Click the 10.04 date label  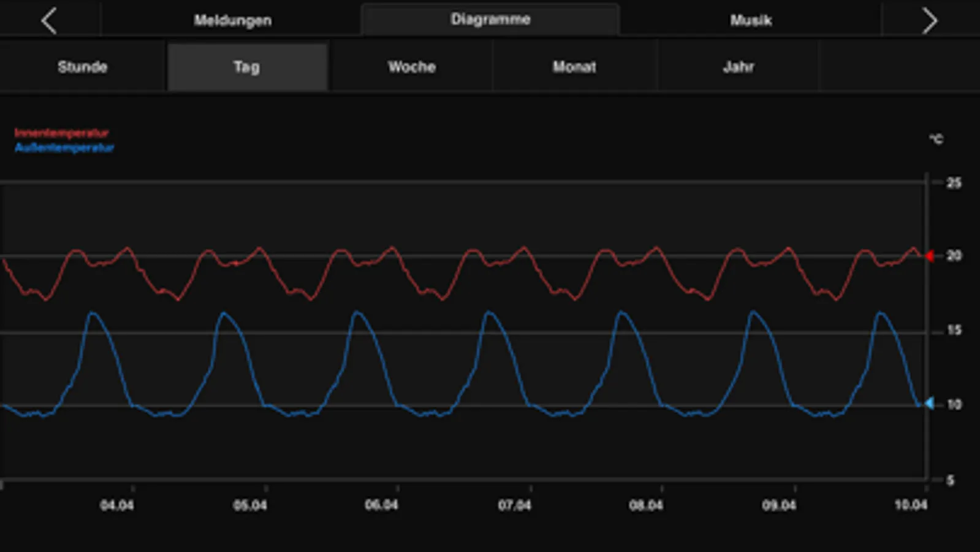tap(911, 505)
